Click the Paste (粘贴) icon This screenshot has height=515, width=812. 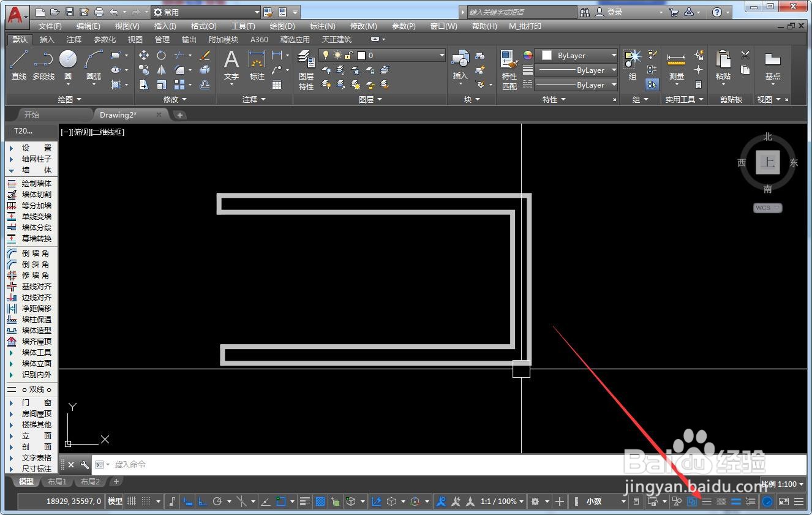(723, 65)
